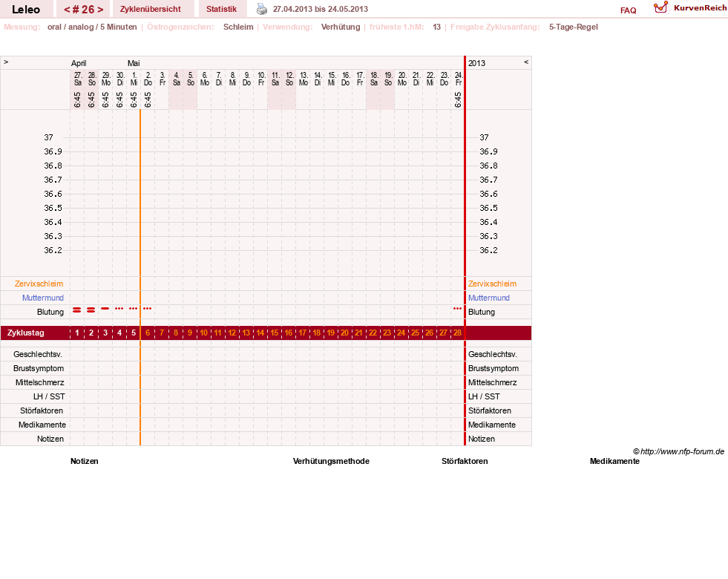Click the left LH / SST row label
This screenshot has height=579, width=728.
[x=49, y=396]
